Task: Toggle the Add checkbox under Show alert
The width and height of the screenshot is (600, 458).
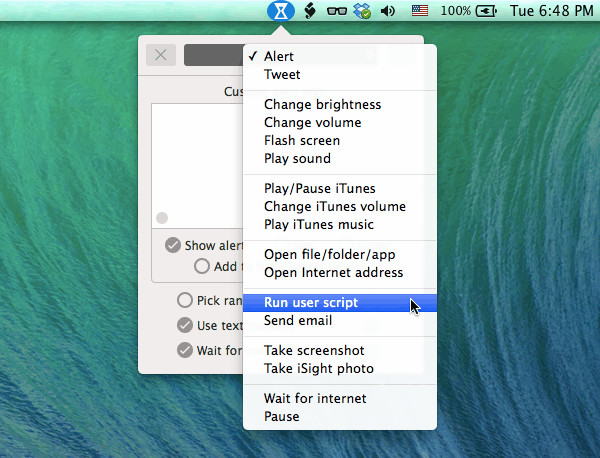Action: 202,266
